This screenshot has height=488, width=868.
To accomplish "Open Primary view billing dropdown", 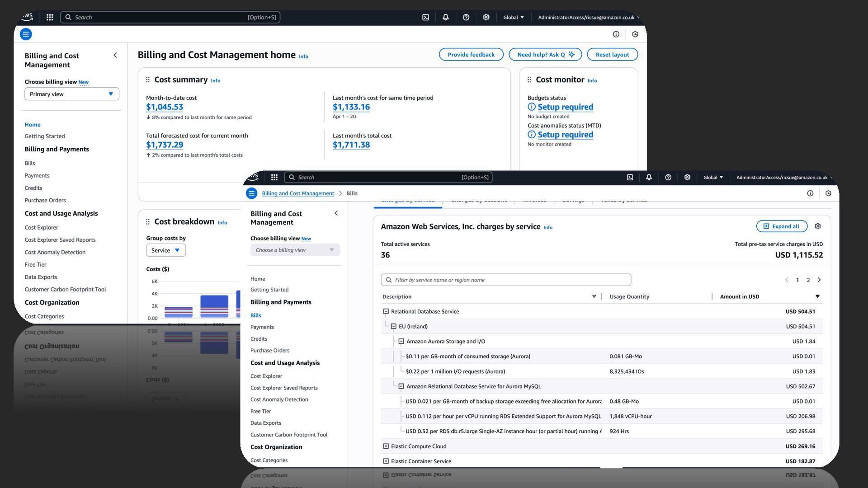I will pyautogui.click(x=72, y=94).
